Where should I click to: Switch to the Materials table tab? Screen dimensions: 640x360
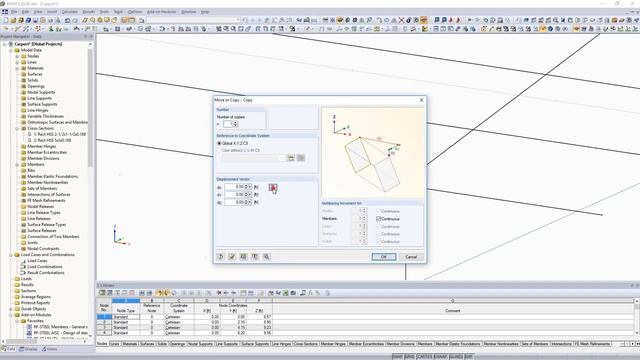click(x=130, y=344)
